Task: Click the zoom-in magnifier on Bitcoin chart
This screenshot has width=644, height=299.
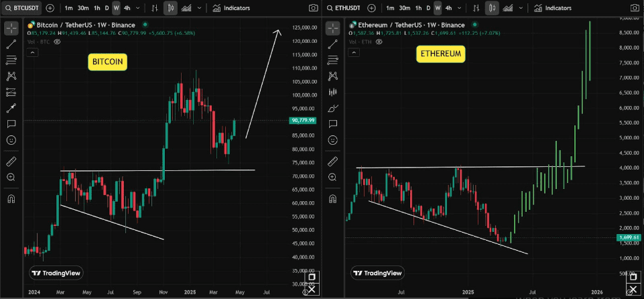Action: [11, 177]
